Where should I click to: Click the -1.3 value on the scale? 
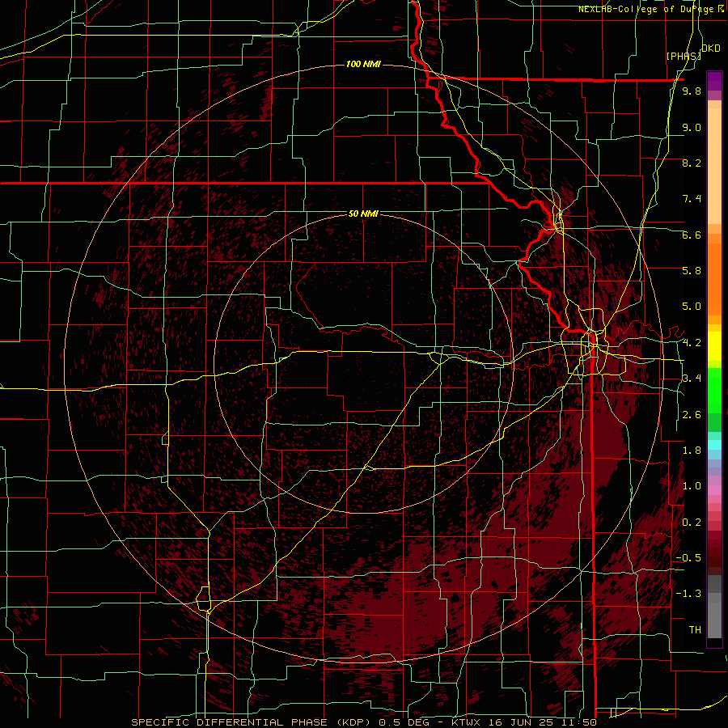coord(688,594)
